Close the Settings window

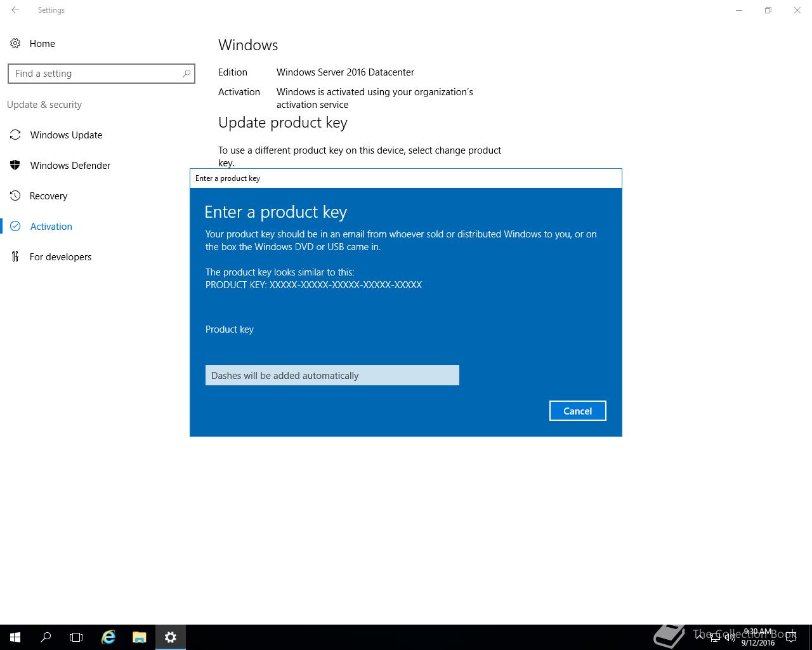pos(797,10)
